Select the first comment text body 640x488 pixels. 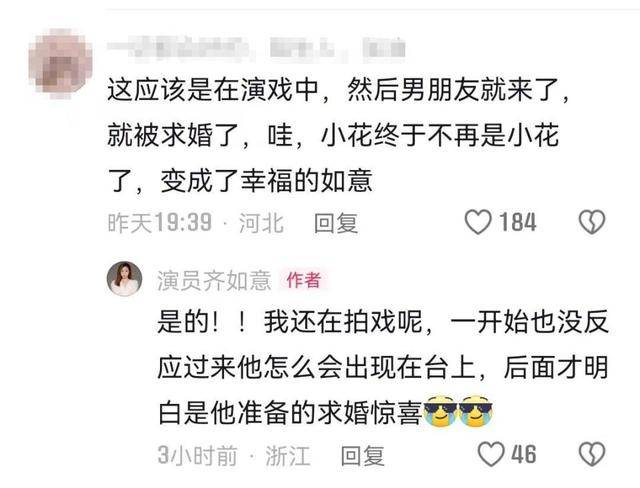point(338,135)
